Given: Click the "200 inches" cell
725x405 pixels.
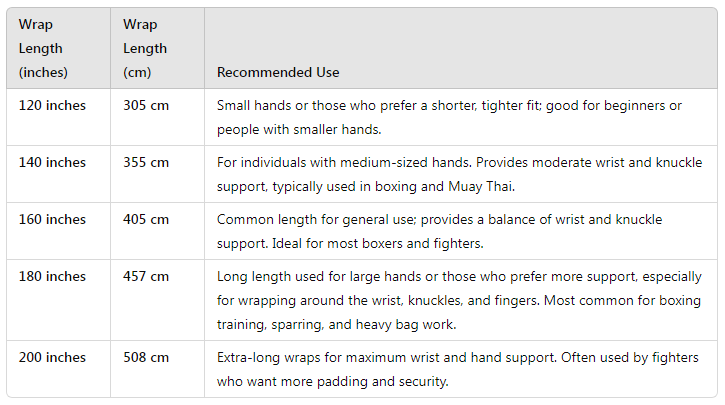Looking at the screenshot, I should coord(52,357).
